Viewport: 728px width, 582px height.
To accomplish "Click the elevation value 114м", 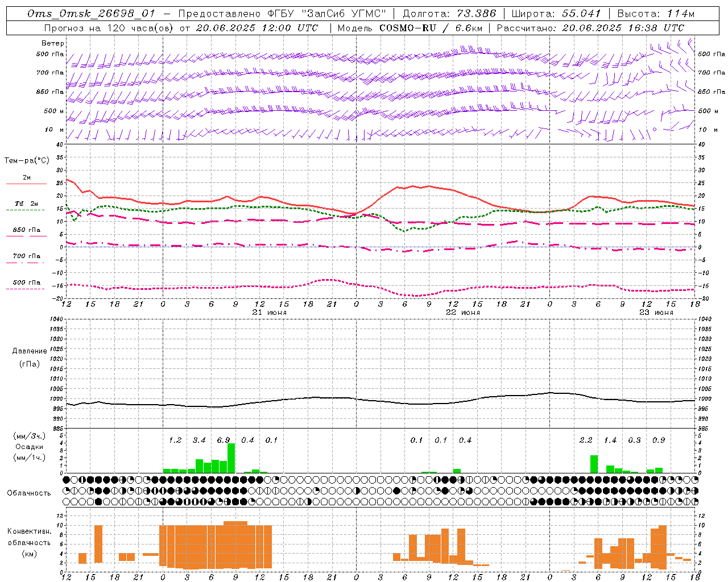I will (681, 14).
